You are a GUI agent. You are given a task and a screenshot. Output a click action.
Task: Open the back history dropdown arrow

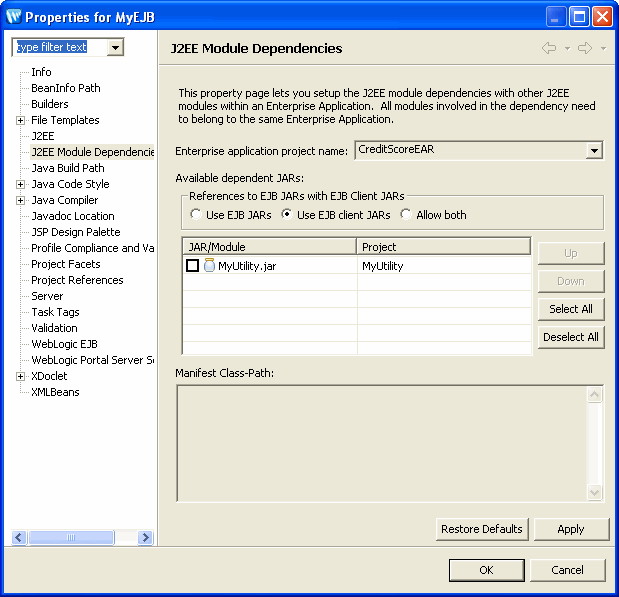click(x=567, y=49)
